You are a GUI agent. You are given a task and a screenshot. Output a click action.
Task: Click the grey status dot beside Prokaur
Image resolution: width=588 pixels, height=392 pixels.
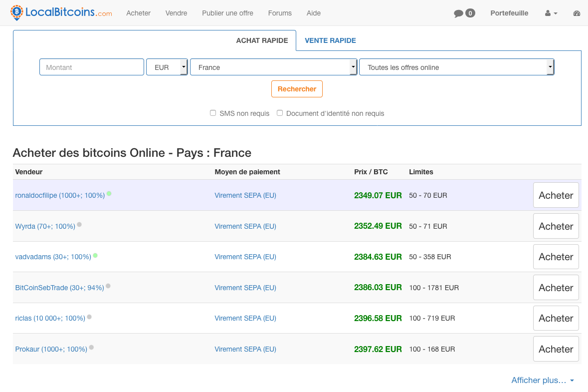(x=91, y=348)
